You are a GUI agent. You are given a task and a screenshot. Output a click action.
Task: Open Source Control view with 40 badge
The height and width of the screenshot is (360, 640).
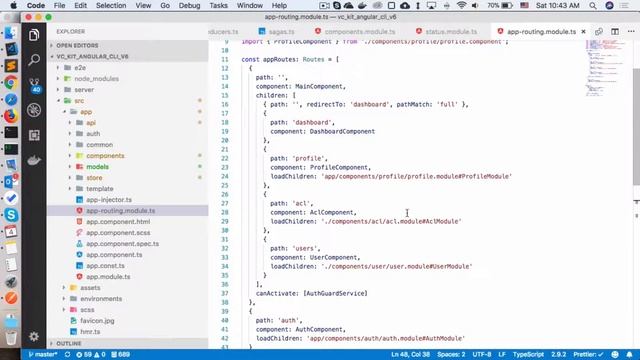[34, 85]
